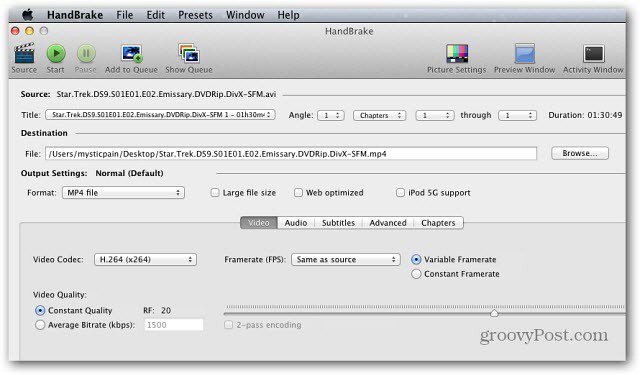This screenshot has width=640, height=375.
Task: Open the Video Codec H.264 dropdown
Action: click(145, 260)
